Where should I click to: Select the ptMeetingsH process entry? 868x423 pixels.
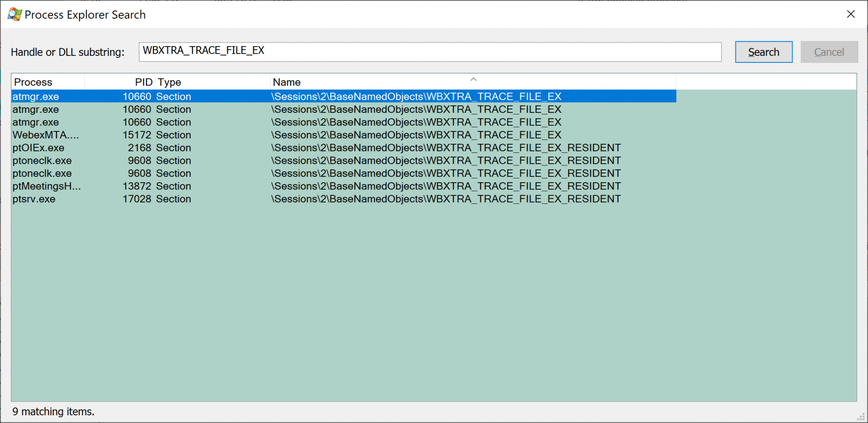[47, 187]
